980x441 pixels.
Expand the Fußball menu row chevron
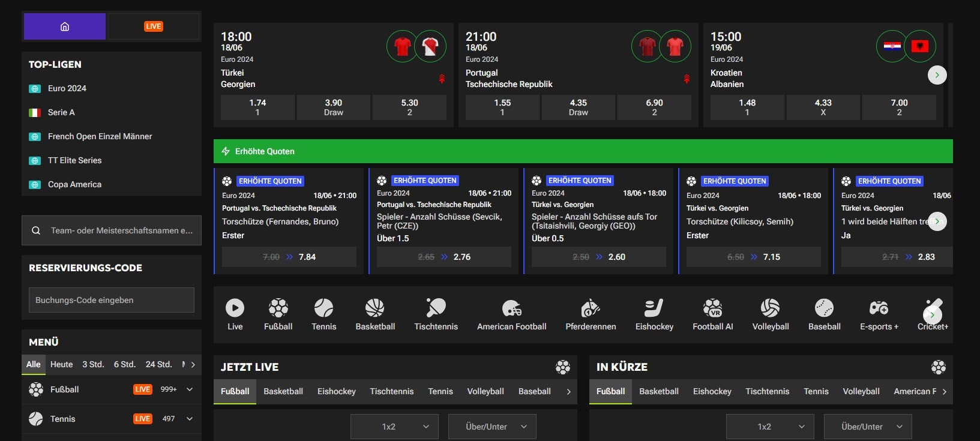pyautogui.click(x=190, y=389)
